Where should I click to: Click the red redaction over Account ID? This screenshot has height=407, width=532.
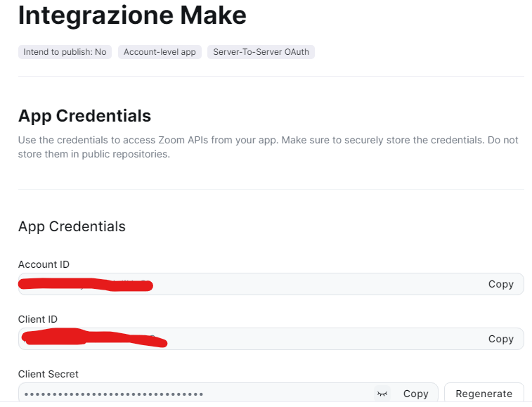86,284
